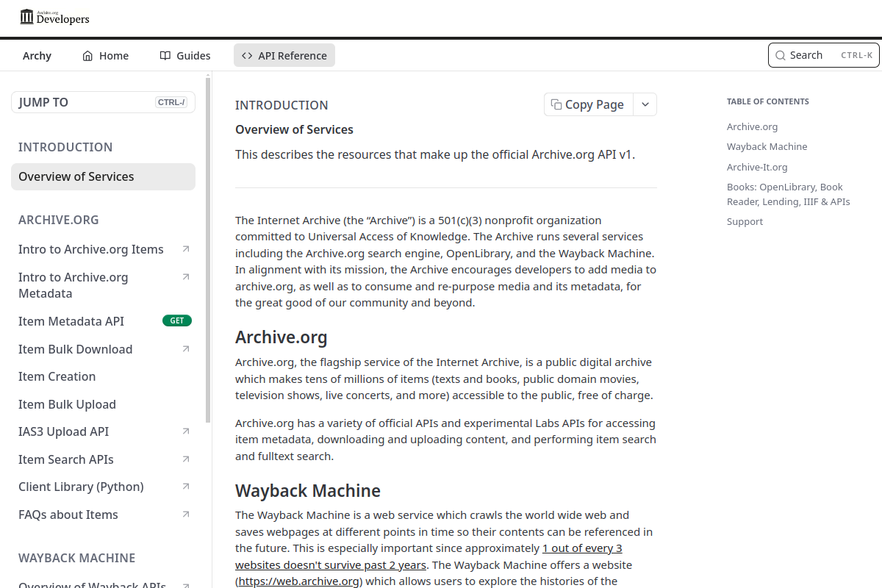The width and height of the screenshot is (882, 588).
Task: Switch to the Guides tab
Action: pyautogui.click(x=185, y=56)
